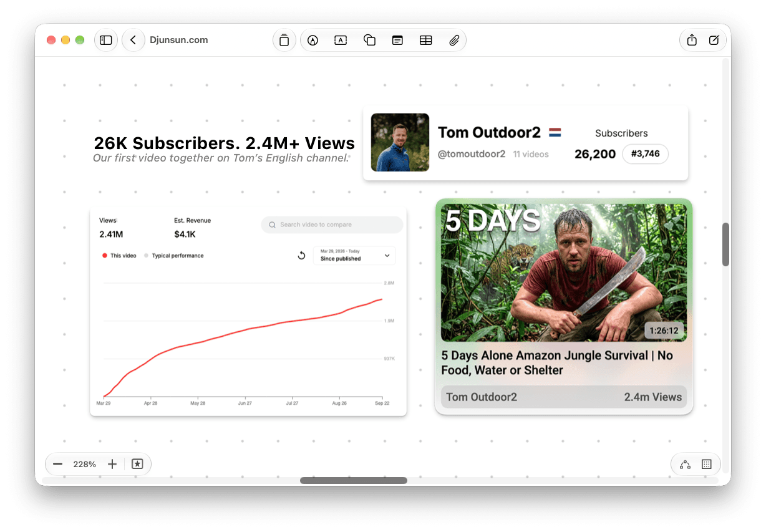This screenshot has width=766, height=532.
Task: Go back using the left chevron button
Action: coord(133,40)
